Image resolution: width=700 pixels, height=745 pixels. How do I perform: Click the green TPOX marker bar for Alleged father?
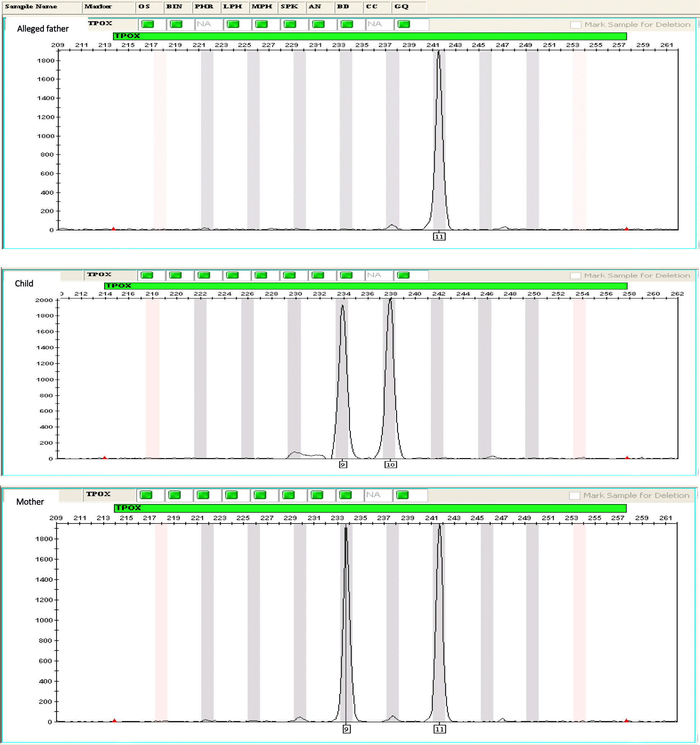[x=370, y=36]
